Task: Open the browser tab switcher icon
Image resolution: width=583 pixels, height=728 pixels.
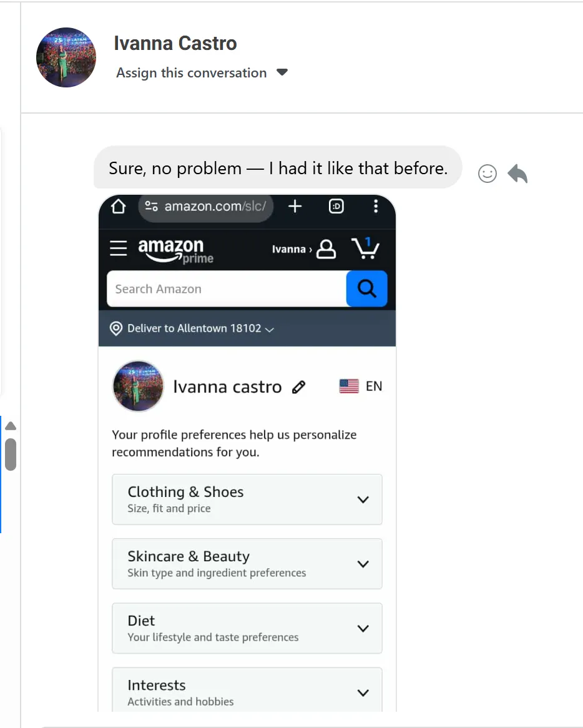Action: pyautogui.click(x=336, y=207)
